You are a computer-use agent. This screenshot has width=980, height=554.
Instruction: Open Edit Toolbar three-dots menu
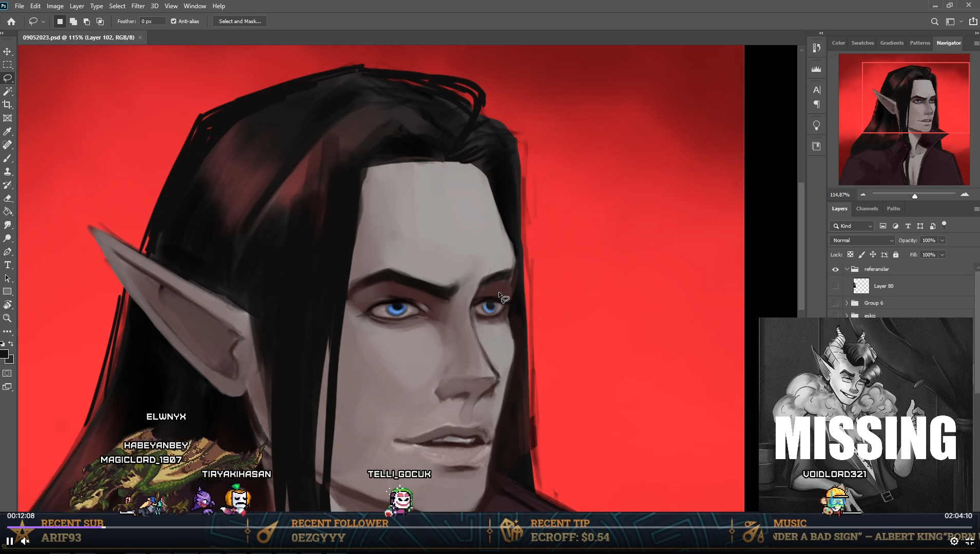(7, 331)
